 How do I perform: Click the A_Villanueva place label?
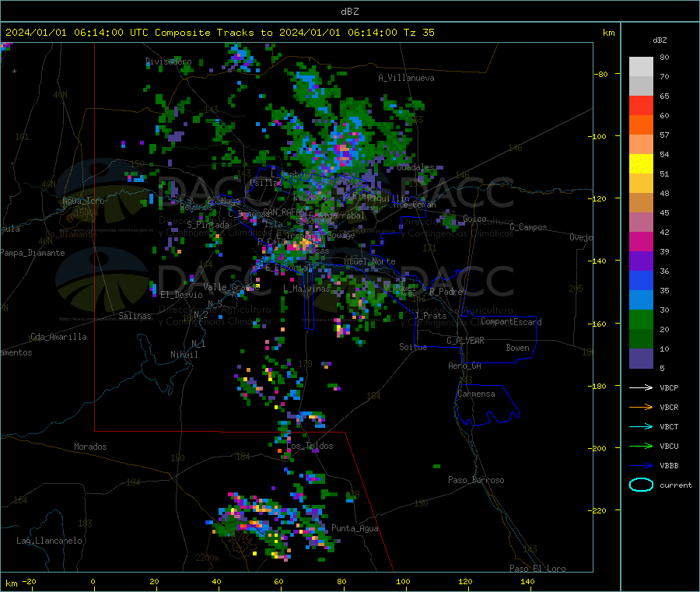(406, 78)
